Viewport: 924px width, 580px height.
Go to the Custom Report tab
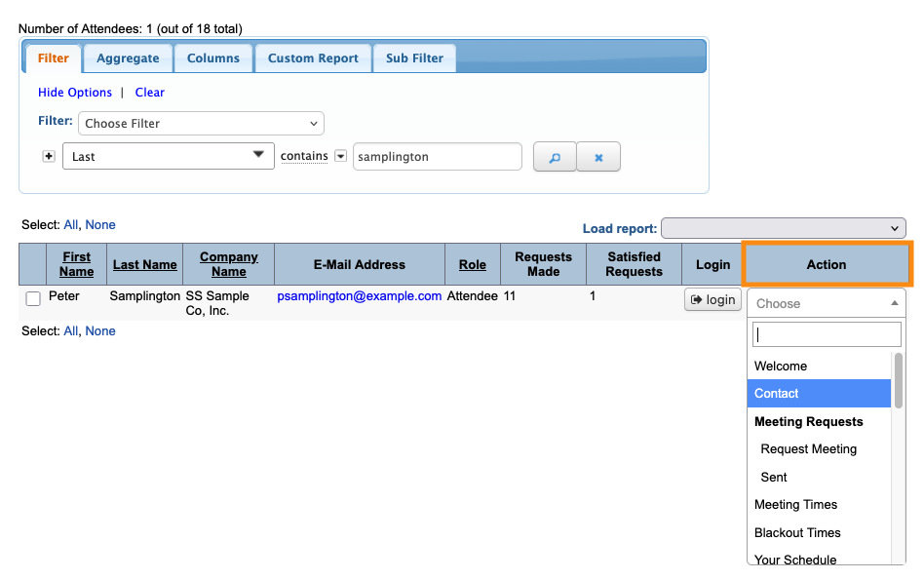click(313, 58)
